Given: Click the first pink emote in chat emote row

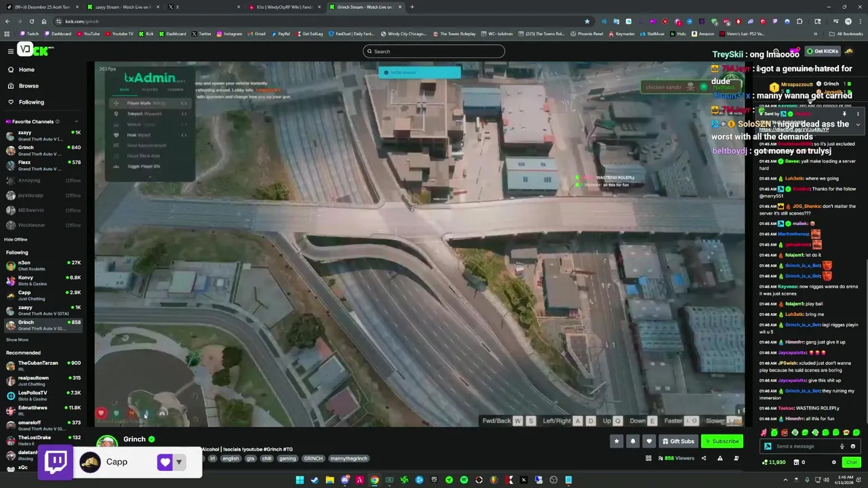Looking at the screenshot, I should click(x=764, y=432).
